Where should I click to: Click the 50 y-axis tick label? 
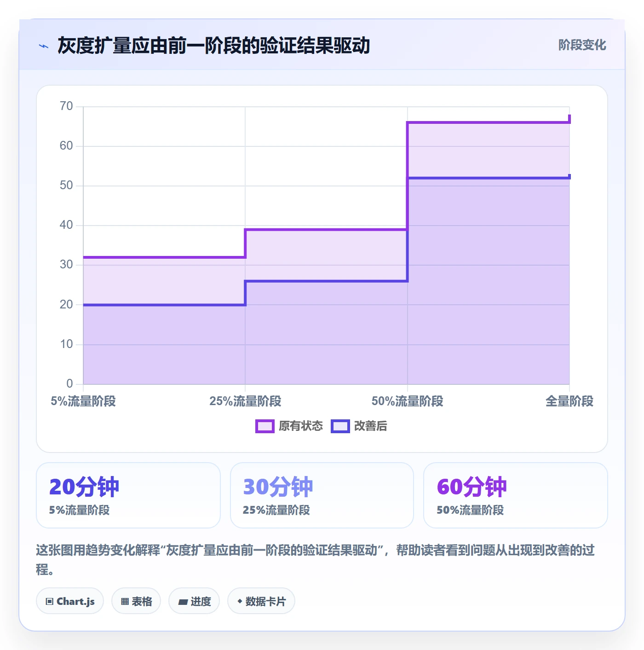click(x=66, y=186)
